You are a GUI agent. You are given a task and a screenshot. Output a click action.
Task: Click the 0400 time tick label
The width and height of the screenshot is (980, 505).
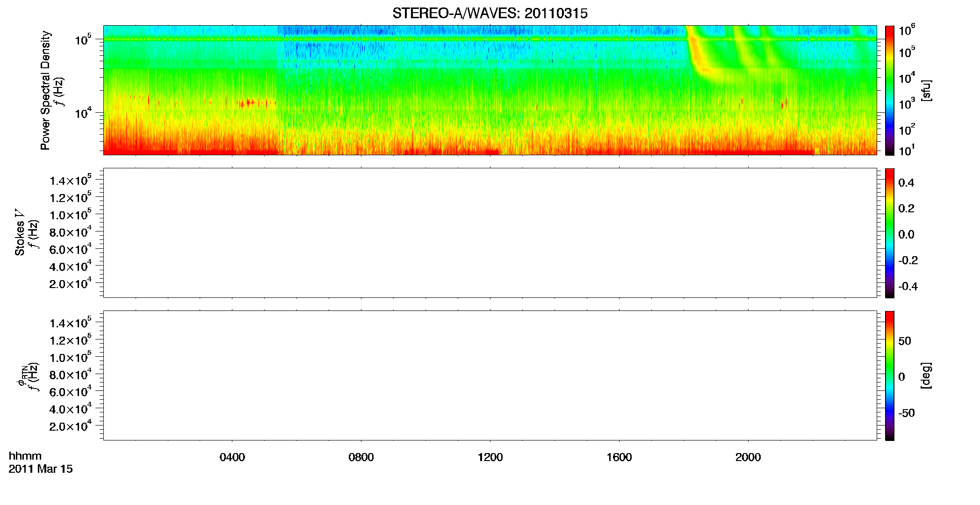[x=232, y=457]
